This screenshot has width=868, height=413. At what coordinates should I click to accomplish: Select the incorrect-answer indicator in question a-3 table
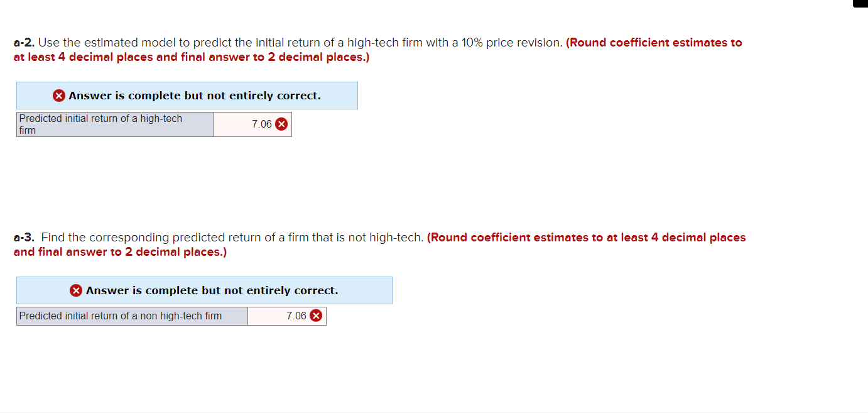[x=316, y=316]
